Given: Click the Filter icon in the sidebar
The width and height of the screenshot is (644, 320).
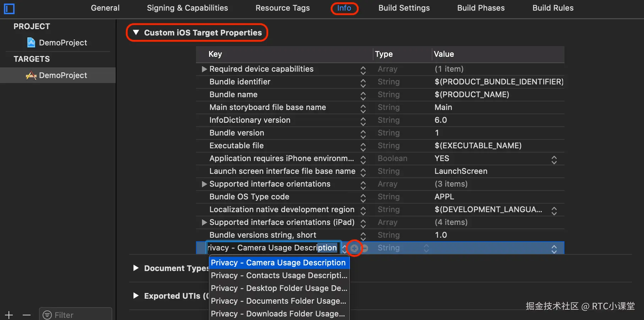Looking at the screenshot, I should tap(47, 315).
